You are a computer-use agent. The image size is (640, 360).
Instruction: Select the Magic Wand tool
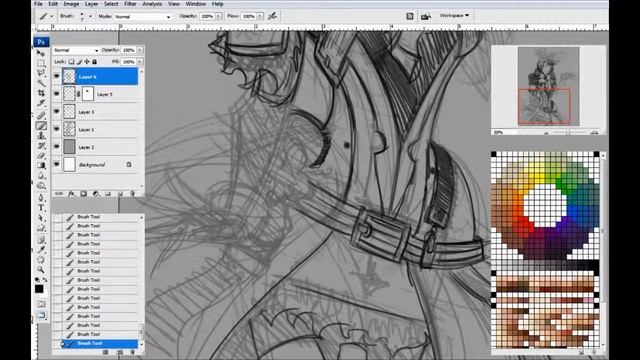click(x=41, y=83)
